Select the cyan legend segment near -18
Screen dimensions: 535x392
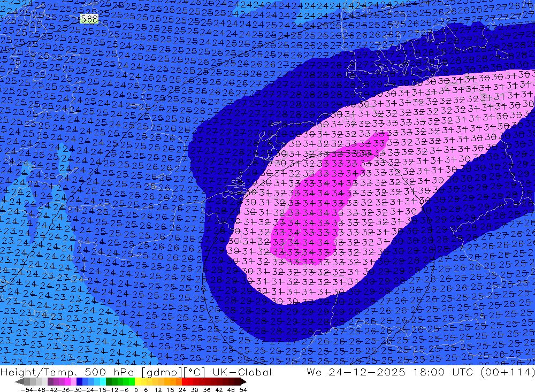103,381
